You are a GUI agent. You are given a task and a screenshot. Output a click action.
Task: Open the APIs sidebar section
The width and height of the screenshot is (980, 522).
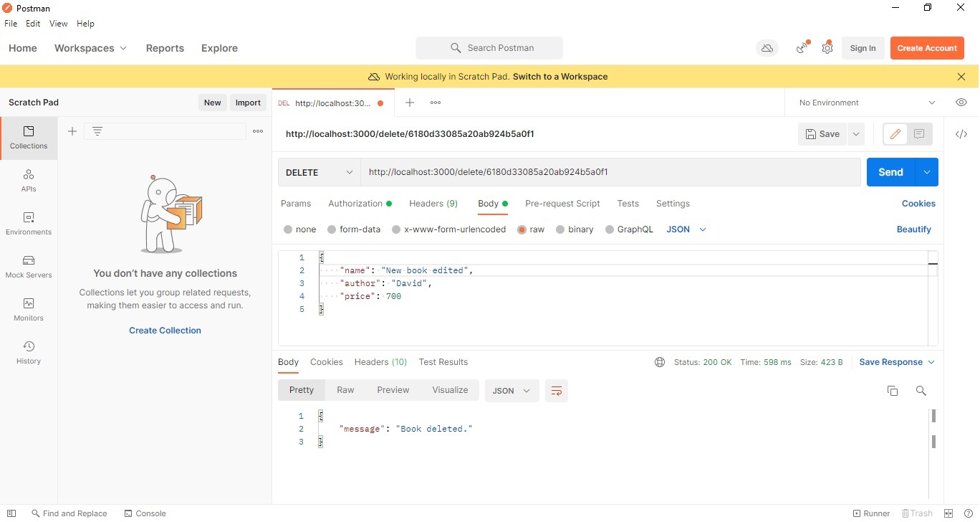tap(29, 181)
